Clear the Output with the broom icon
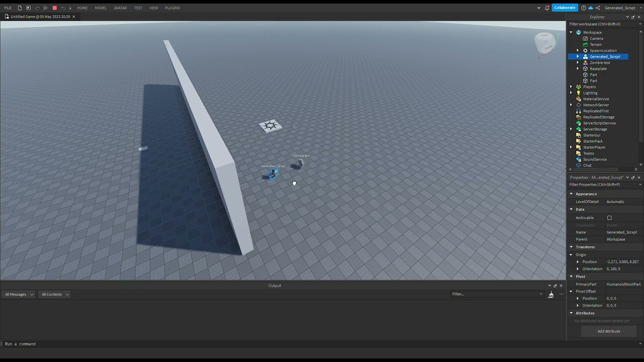 (x=551, y=295)
